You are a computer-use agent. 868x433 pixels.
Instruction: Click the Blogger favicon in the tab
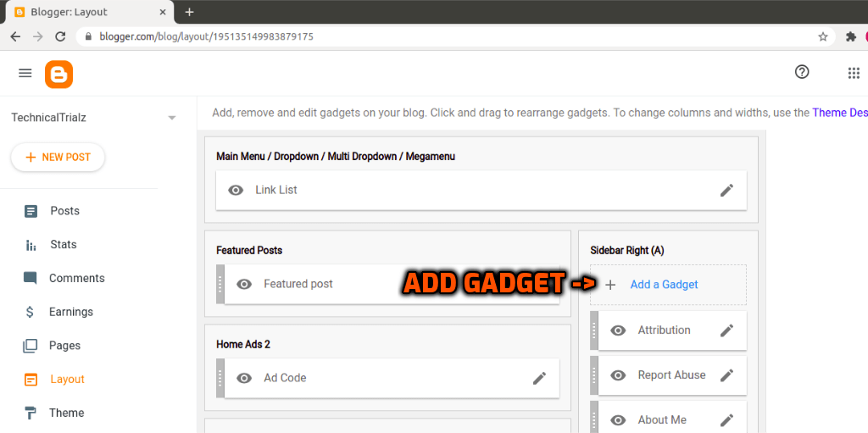coord(19,12)
